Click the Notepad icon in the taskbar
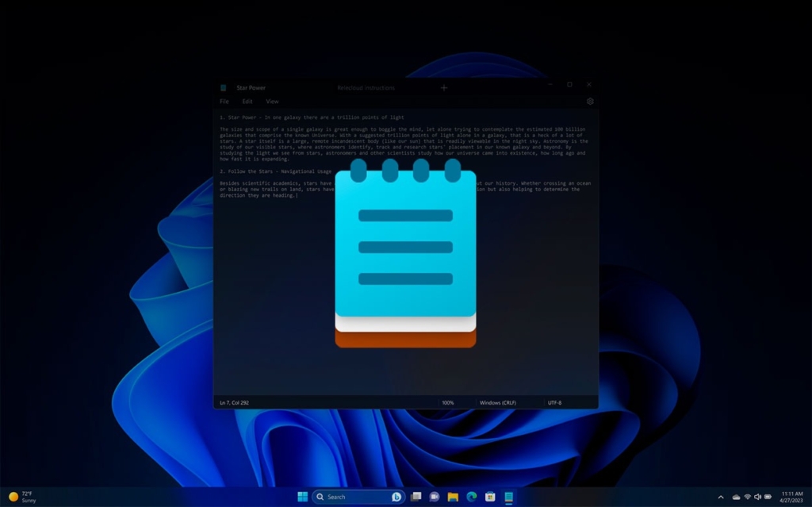Image resolution: width=812 pixels, height=507 pixels. (509, 497)
